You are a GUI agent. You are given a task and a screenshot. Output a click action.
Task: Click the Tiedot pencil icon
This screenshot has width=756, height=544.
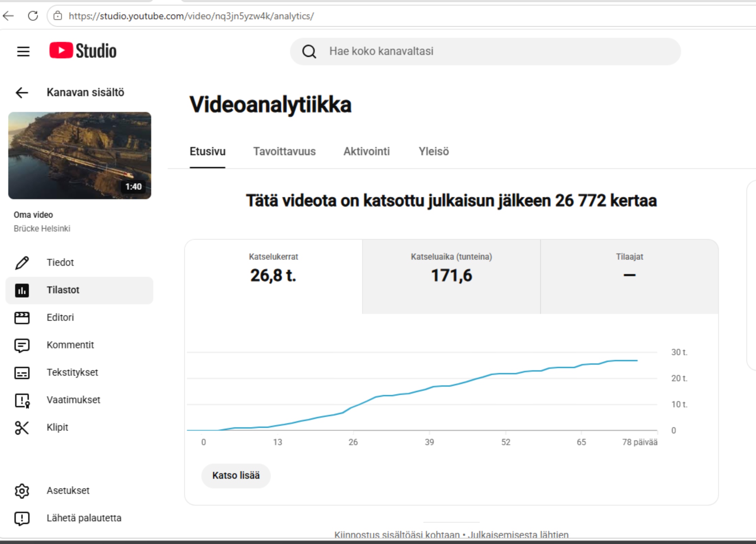click(x=22, y=263)
